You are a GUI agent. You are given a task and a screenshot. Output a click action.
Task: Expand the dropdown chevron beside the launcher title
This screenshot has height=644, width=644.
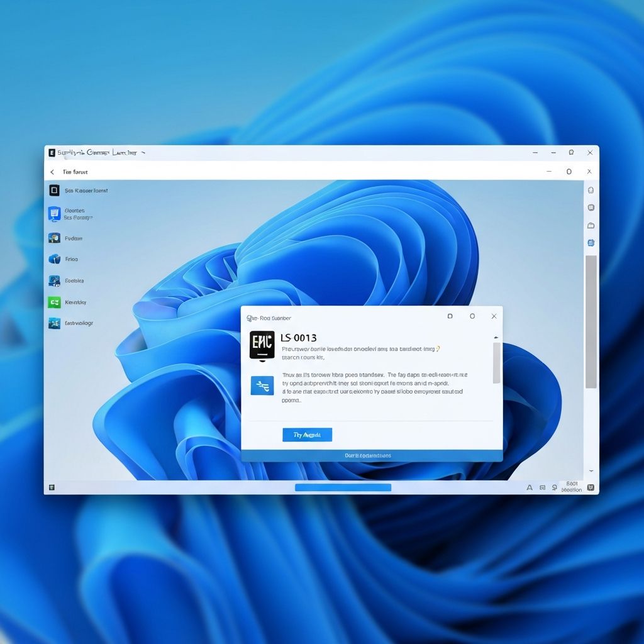pos(143,152)
